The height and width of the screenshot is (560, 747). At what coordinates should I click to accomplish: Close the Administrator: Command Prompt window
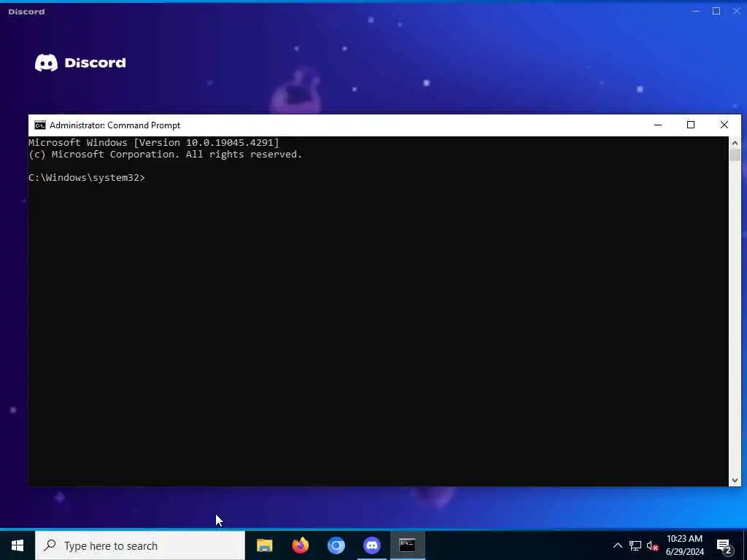point(724,125)
